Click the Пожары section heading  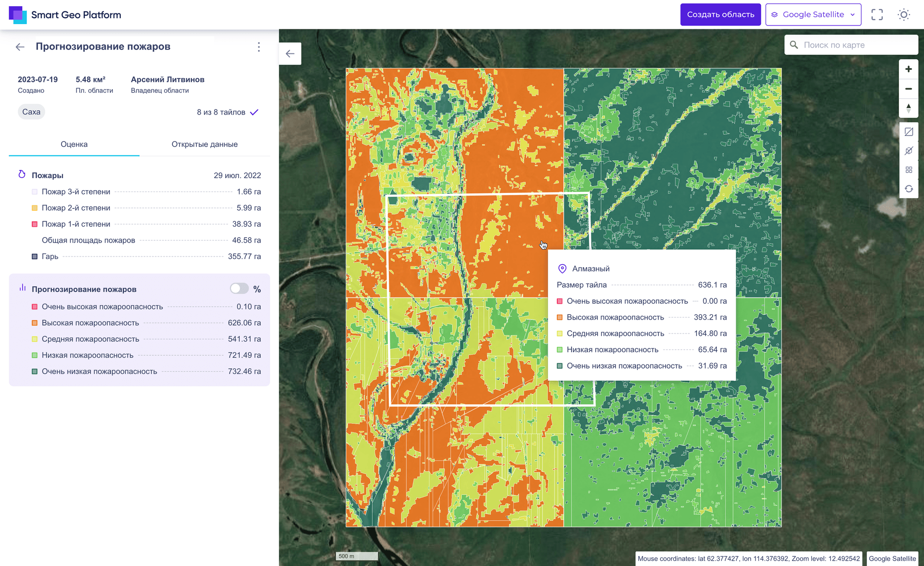click(x=48, y=175)
